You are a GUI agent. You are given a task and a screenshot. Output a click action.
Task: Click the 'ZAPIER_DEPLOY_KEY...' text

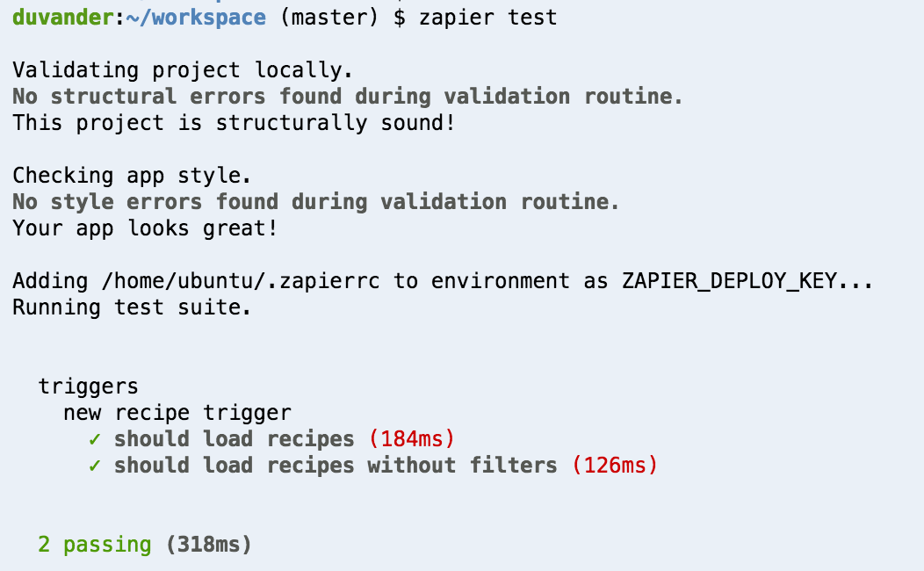[747, 281]
